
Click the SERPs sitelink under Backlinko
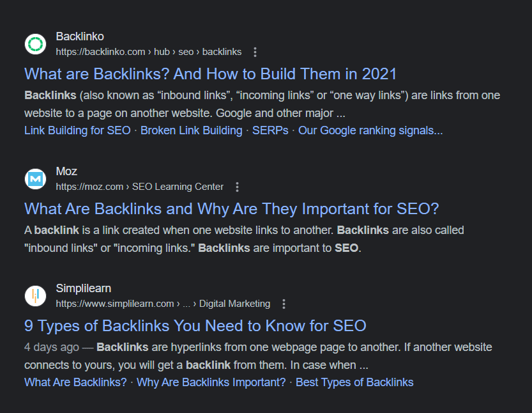[x=270, y=130]
